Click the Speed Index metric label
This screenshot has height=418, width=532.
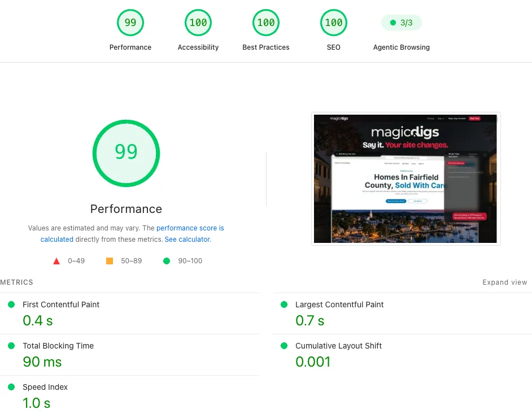(x=45, y=387)
